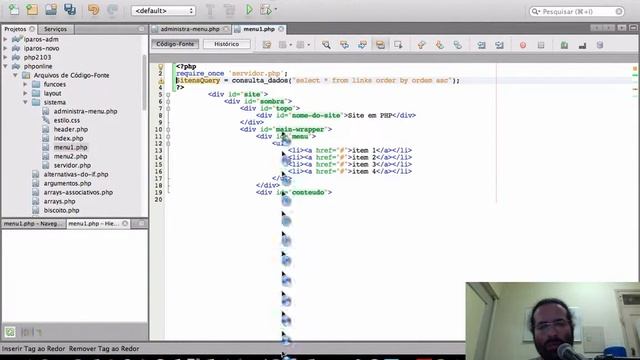
Task: Collapse the code fold at line 5
Action: 168,95
